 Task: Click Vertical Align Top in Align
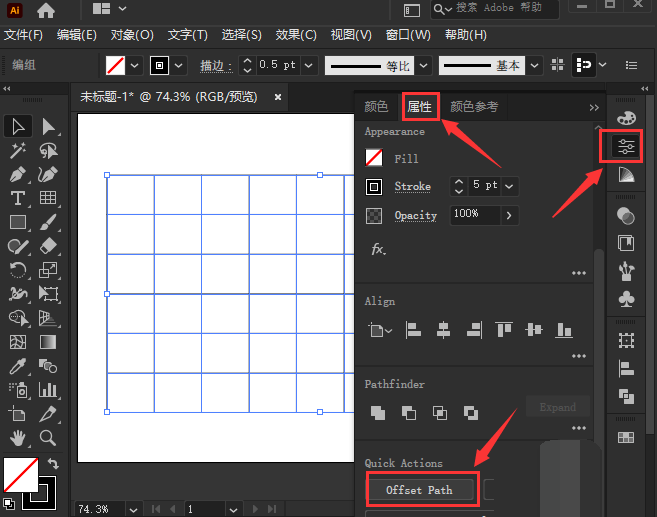tap(503, 330)
